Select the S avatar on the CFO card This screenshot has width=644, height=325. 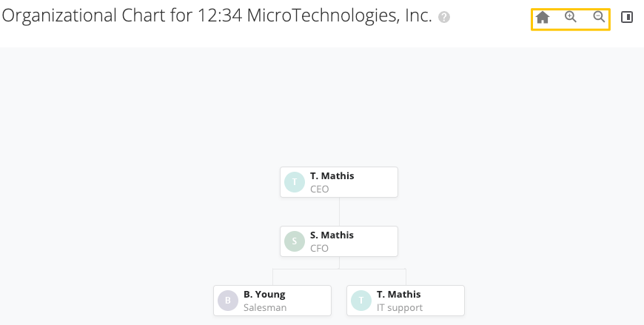pyautogui.click(x=295, y=241)
